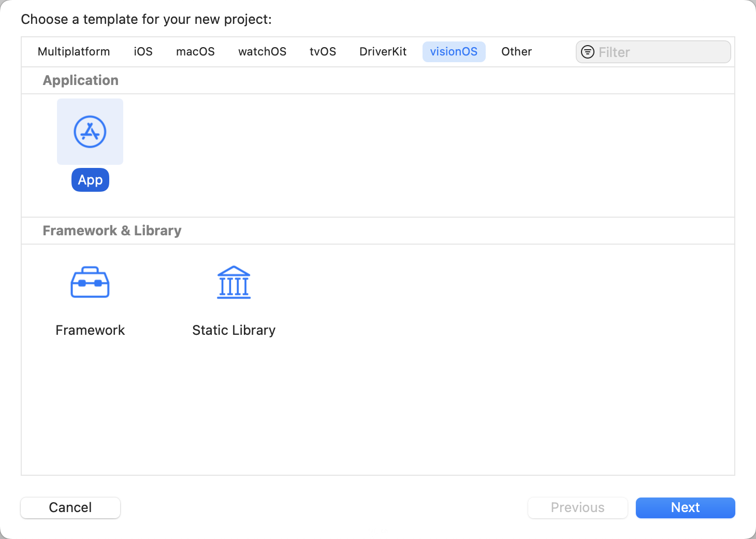Image resolution: width=756 pixels, height=539 pixels.
Task: Click the Framework & Library section header
Action: 112,231
